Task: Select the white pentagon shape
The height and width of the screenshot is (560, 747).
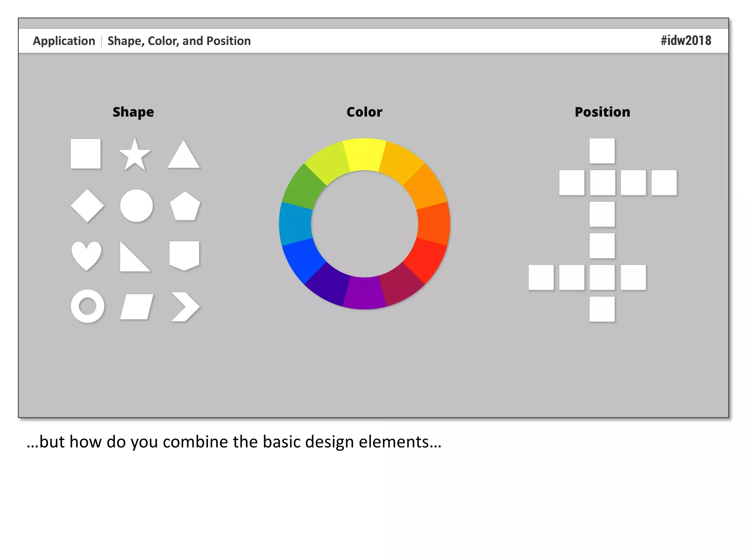Action: tap(185, 206)
